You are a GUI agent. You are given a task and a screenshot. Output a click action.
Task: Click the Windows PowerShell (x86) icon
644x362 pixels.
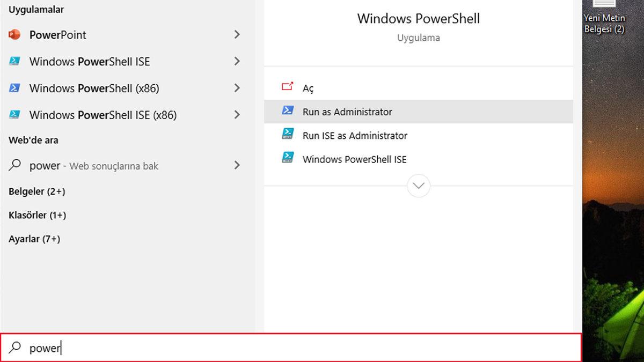coord(14,88)
